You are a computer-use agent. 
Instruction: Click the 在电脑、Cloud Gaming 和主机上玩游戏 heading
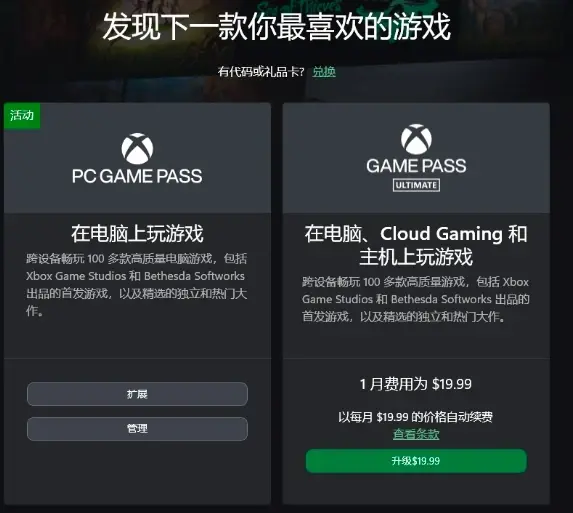(x=416, y=245)
